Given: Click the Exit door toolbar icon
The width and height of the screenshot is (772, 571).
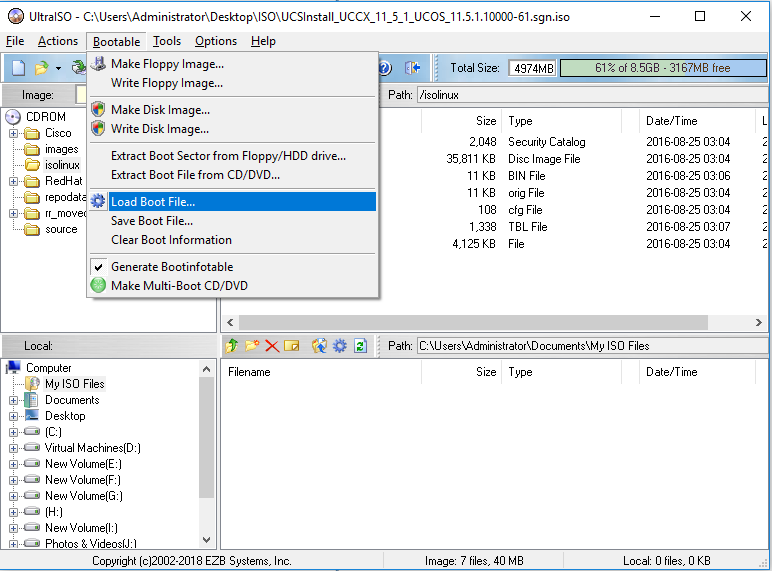Looking at the screenshot, I should click(412, 67).
